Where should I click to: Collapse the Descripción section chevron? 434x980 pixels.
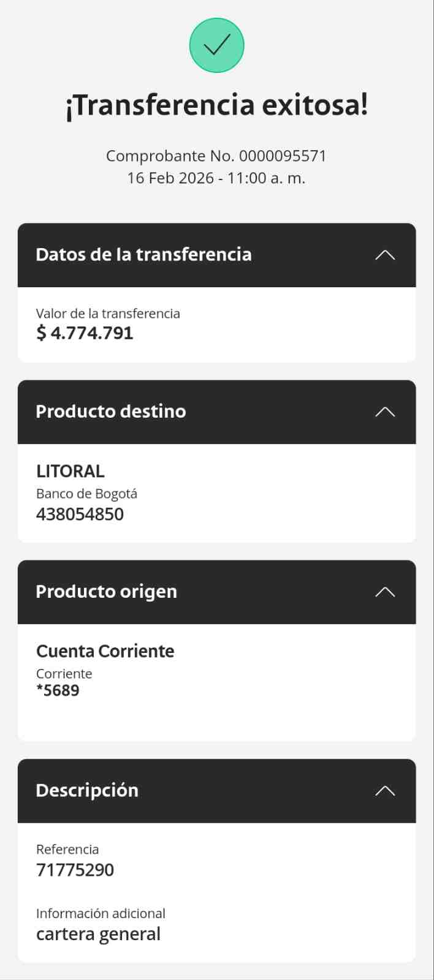pyautogui.click(x=385, y=791)
